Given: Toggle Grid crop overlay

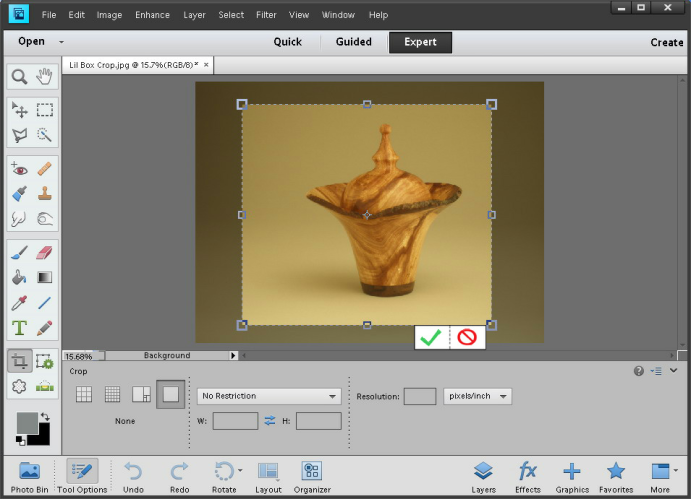Looking at the screenshot, I should (x=113, y=394).
